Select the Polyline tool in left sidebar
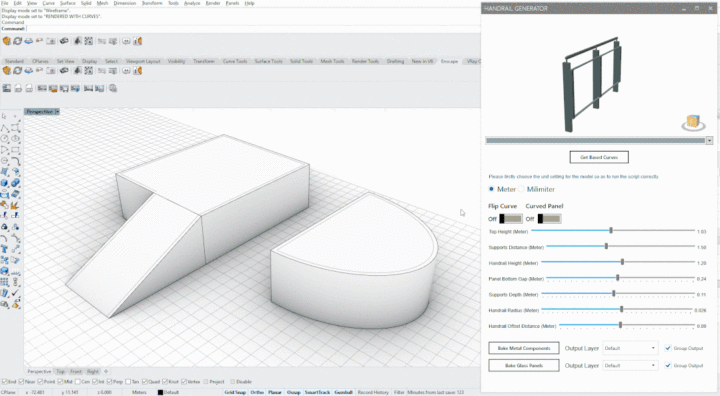The height and width of the screenshot is (396, 720). pyautogui.click(x=5, y=128)
